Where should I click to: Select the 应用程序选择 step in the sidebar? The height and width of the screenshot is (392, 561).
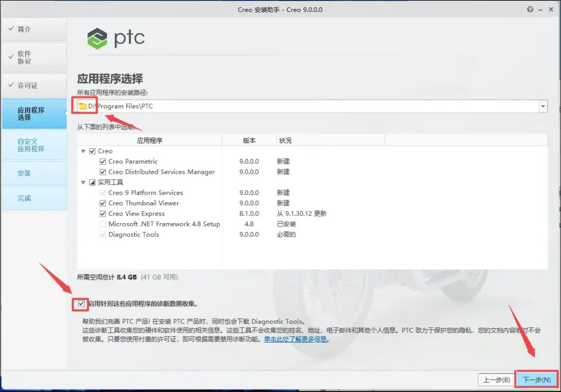pyautogui.click(x=34, y=114)
